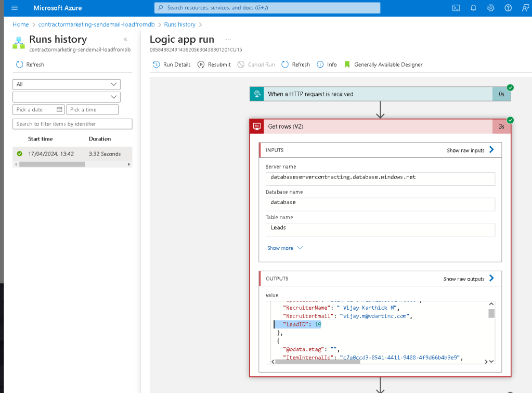Click the Run Details toolbar button
Screen dimensions: 532x393
tap(172, 65)
